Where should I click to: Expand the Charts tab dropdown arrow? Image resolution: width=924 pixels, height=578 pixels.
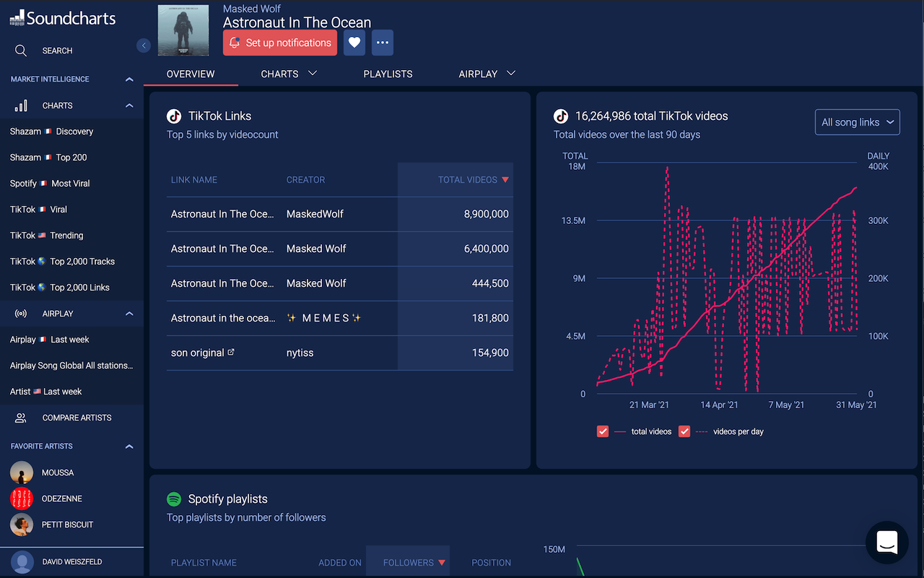click(313, 73)
